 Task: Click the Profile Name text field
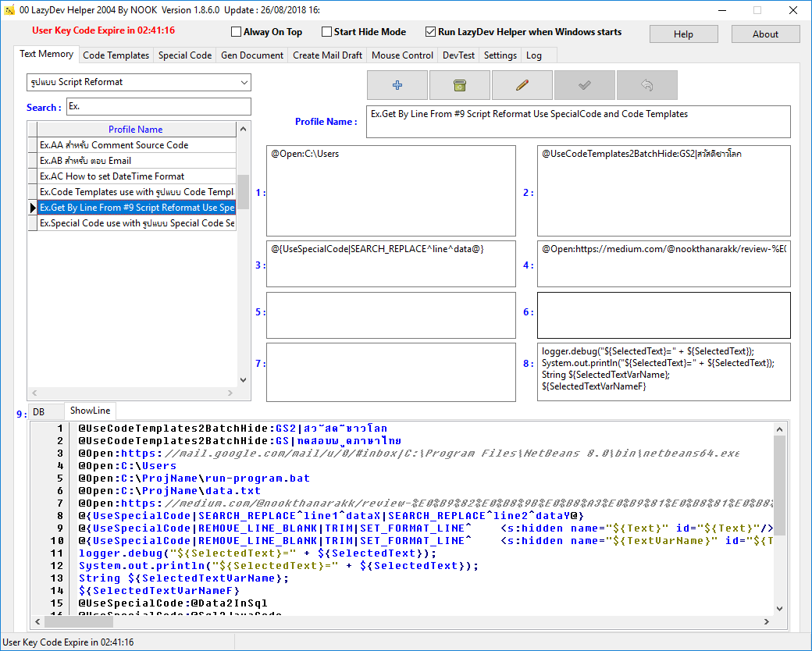[x=578, y=122]
